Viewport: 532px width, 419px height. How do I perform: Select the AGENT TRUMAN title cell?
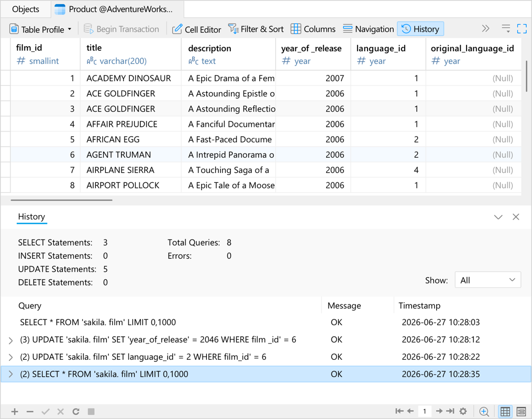(x=130, y=155)
